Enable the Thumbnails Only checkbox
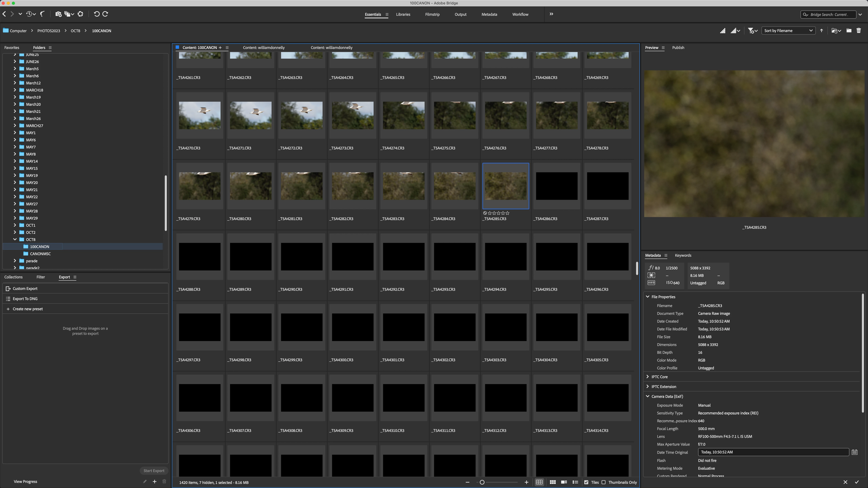This screenshot has width=868, height=488. [604, 482]
